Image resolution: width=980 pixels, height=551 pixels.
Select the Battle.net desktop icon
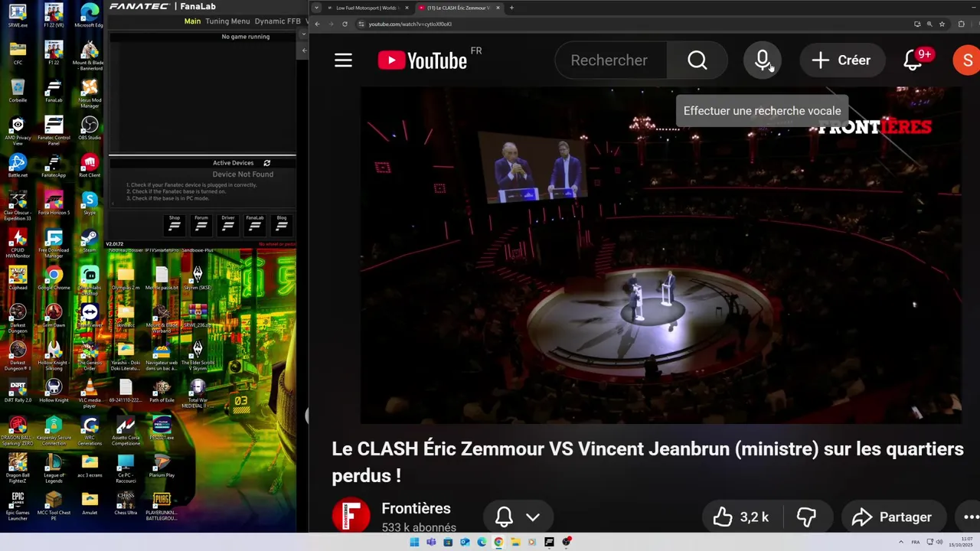point(18,165)
